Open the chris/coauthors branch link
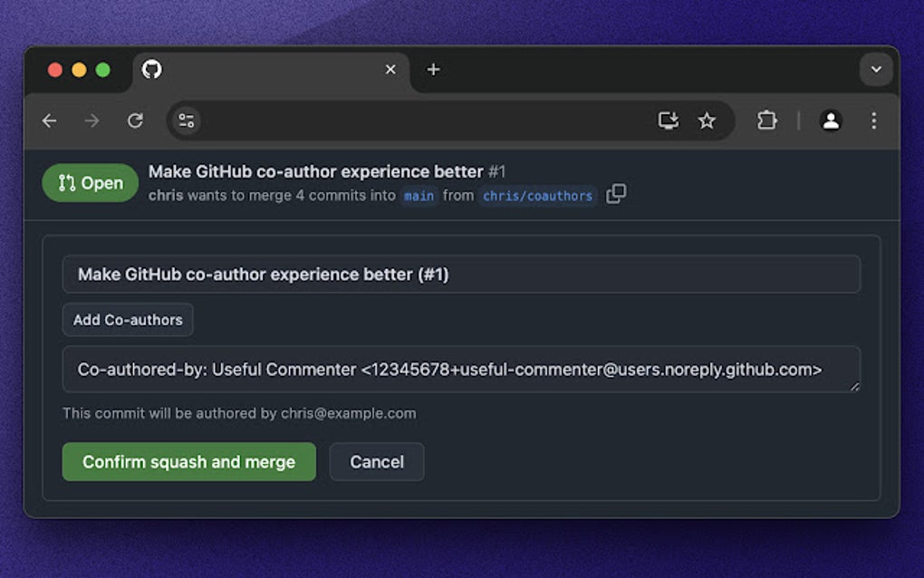The width and height of the screenshot is (924, 578). tap(536, 196)
